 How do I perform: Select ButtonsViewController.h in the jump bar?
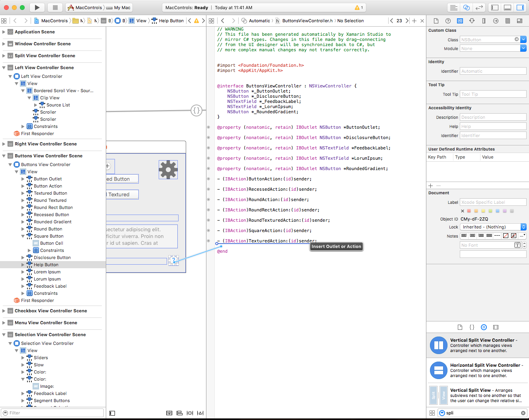tap(307, 21)
